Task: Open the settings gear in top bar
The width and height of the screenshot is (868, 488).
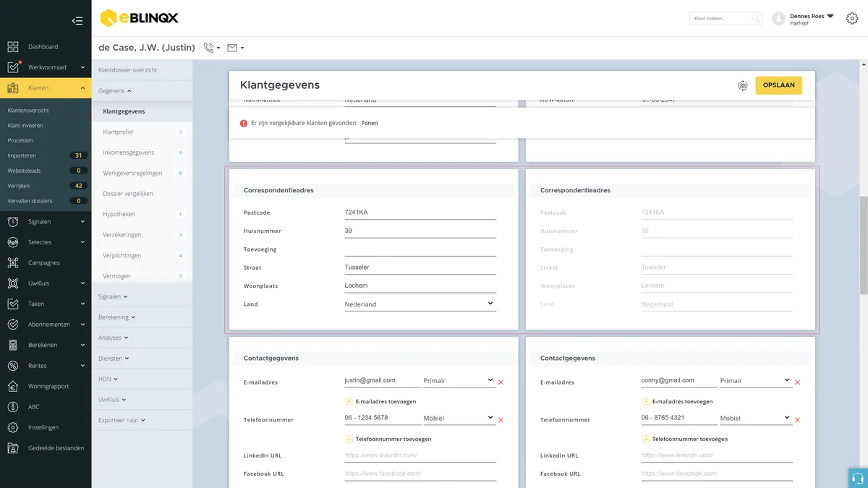Action: click(x=852, y=19)
